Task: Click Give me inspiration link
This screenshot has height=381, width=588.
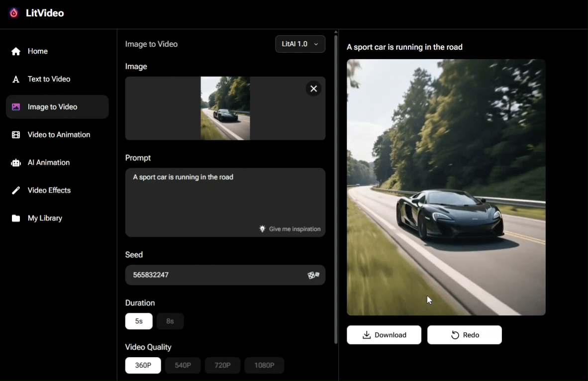Action: coord(290,229)
